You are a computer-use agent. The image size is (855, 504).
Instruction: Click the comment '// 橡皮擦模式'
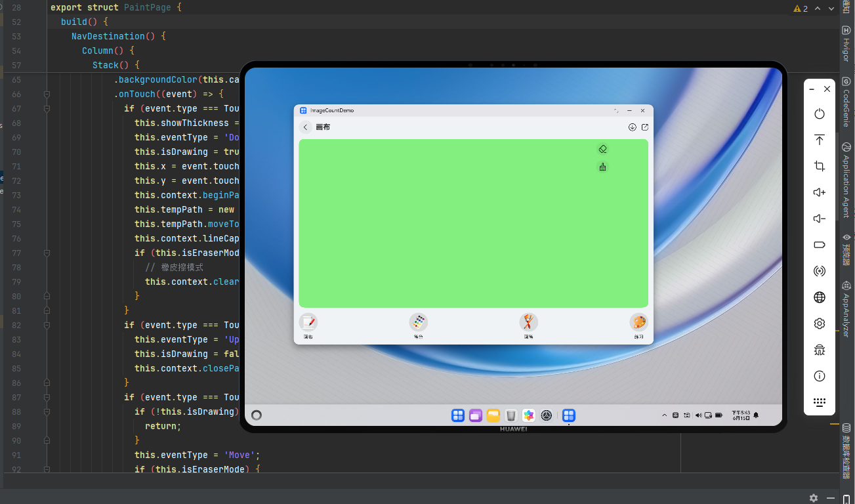(x=175, y=267)
